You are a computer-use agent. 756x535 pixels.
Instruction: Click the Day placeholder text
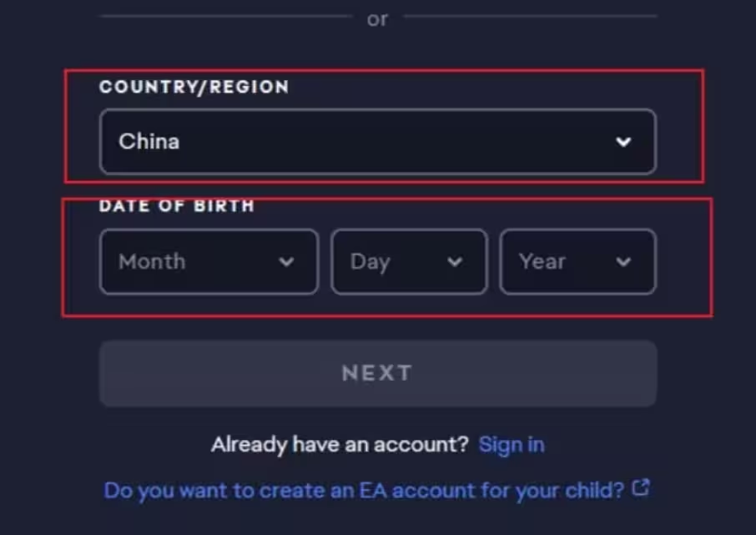(x=370, y=262)
